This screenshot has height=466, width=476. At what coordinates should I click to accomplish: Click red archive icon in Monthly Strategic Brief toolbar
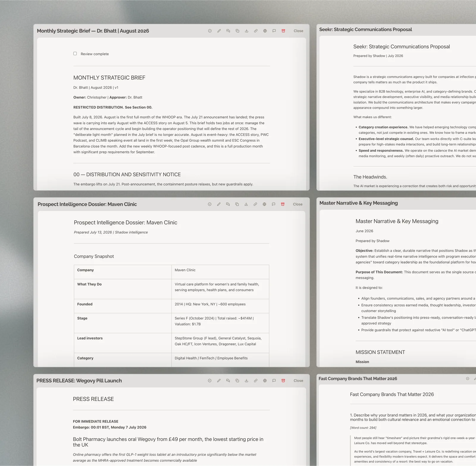tap(284, 31)
